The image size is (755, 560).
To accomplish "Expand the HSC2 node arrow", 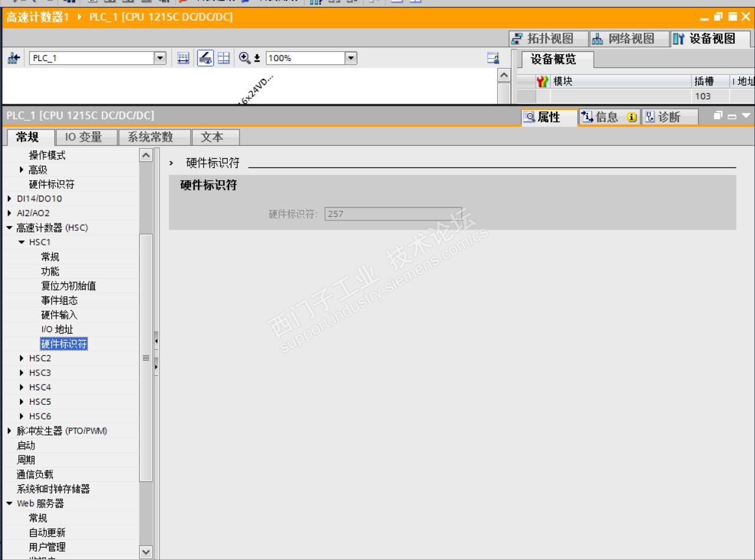I will coord(23,358).
